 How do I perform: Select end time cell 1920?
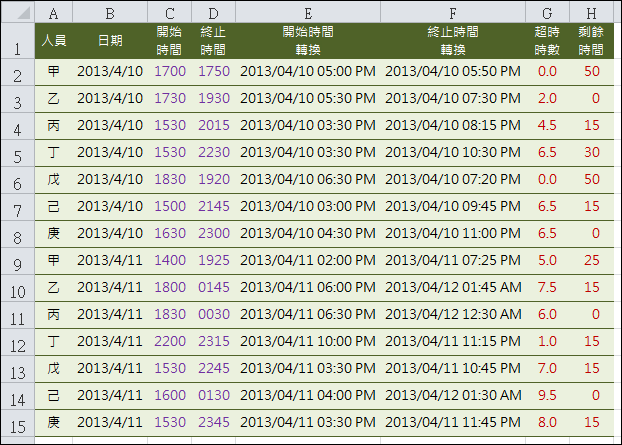point(213,180)
